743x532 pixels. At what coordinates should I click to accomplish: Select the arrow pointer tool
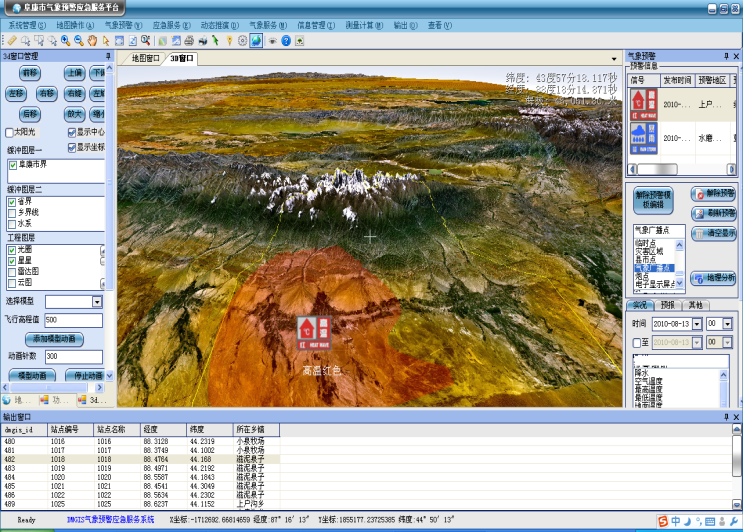pyautogui.click(x=106, y=41)
